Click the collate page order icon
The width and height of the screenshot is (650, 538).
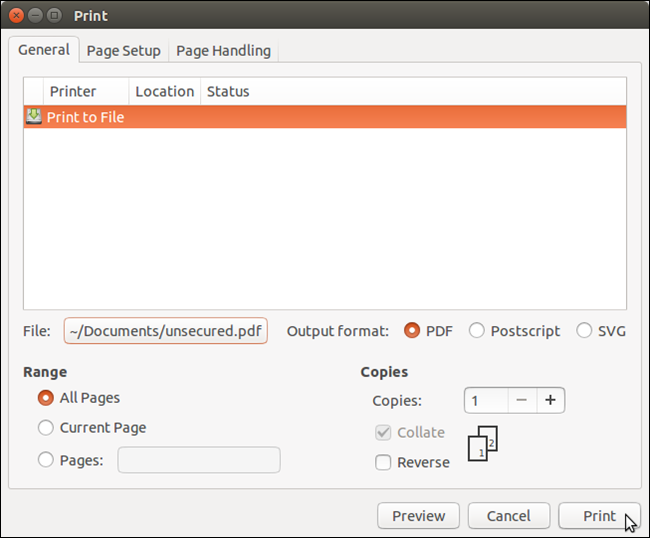point(482,443)
